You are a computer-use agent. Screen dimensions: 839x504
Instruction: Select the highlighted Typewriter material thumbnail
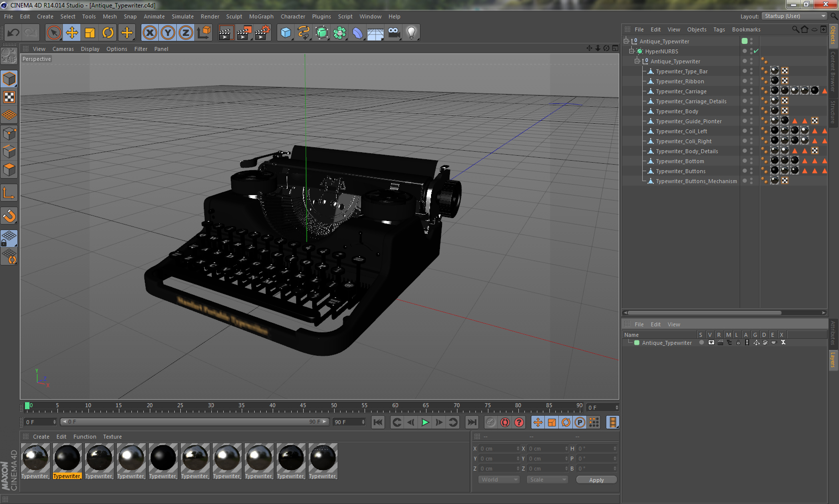(67, 458)
